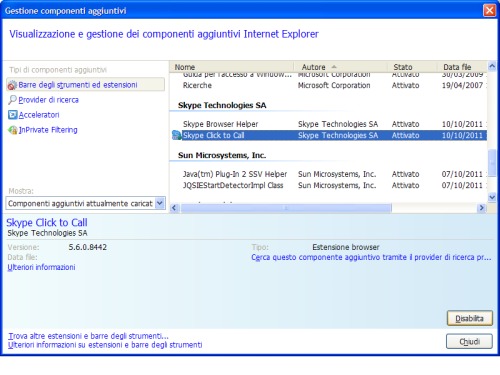Click the Estensione browser type value

click(346, 247)
